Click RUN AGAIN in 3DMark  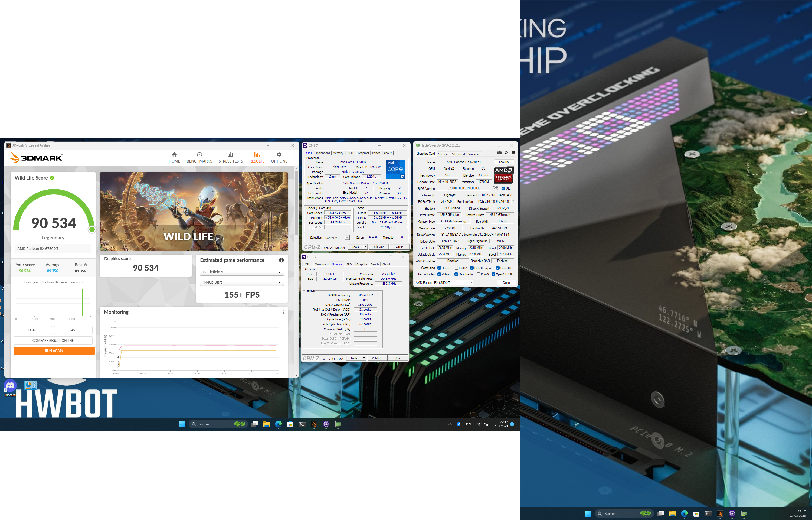54,351
